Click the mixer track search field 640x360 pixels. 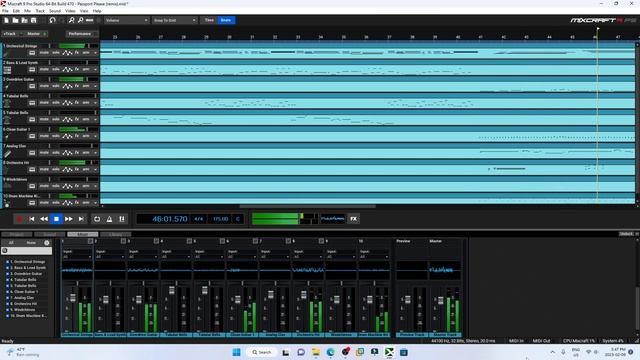pos(27,251)
